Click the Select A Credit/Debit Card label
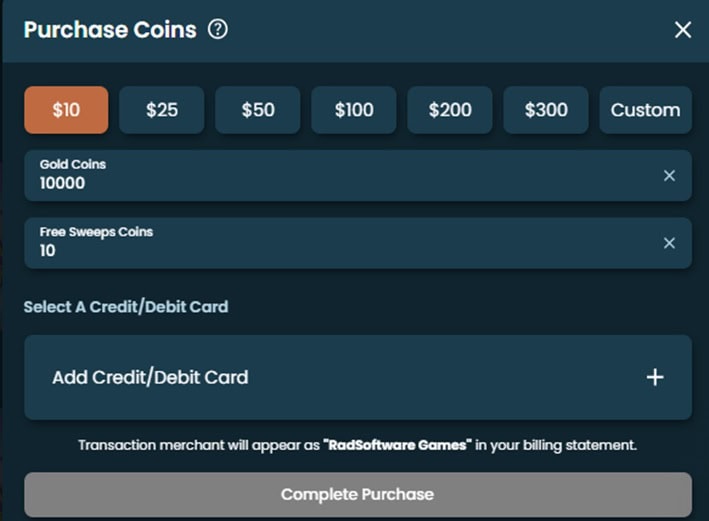Image resolution: width=709 pixels, height=521 pixels. tap(126, 306)
